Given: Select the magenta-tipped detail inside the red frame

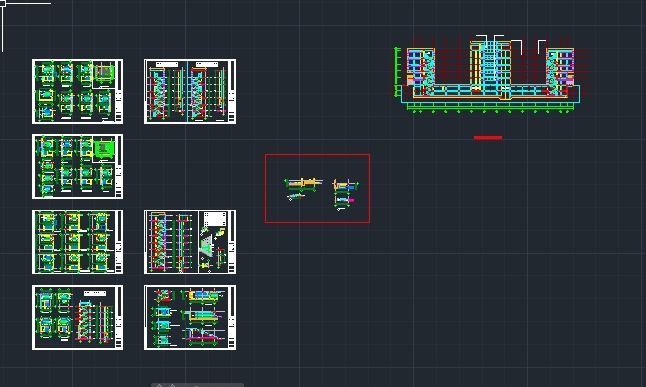Looking at the screenshot, I should [x=344, y=201].
